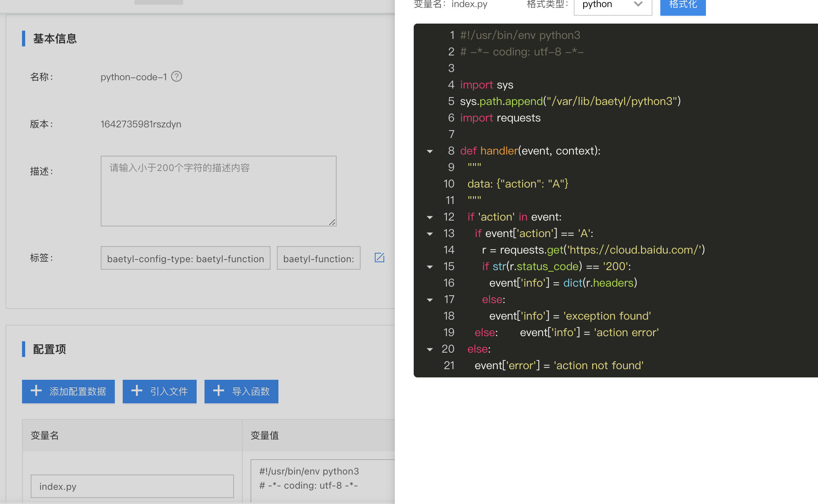Click into the 描述 description textarea
The image size is (818, 504).
pyautogui.click(x=219, y=191)
